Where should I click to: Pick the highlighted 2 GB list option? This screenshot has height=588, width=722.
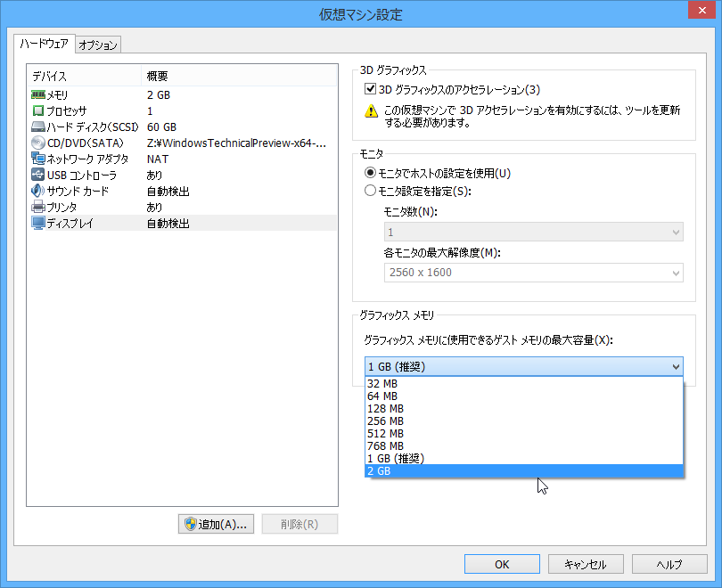pos(523,470)
